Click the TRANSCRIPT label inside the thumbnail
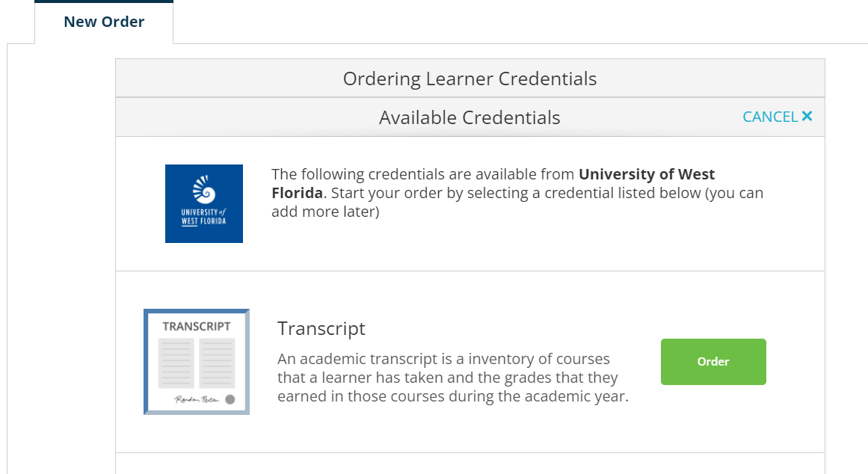Image resolution: width=868 pixels, height=474 pixels. click(x=197, y=327)
